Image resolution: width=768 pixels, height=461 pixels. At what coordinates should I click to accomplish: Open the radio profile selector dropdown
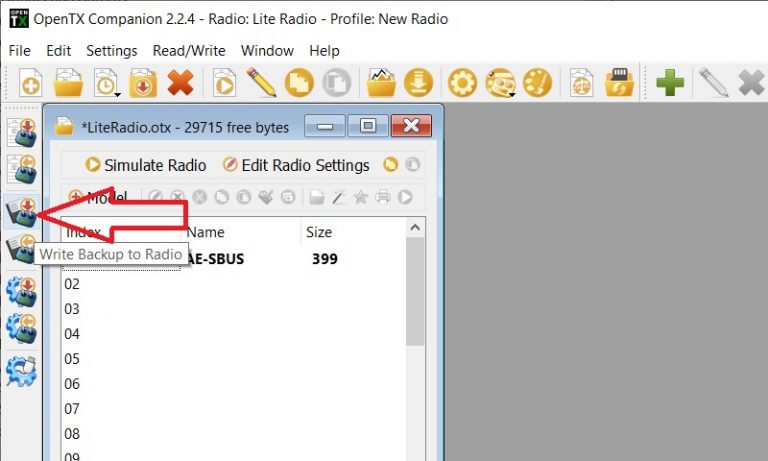pyautogui.click(x=500, y=83)
